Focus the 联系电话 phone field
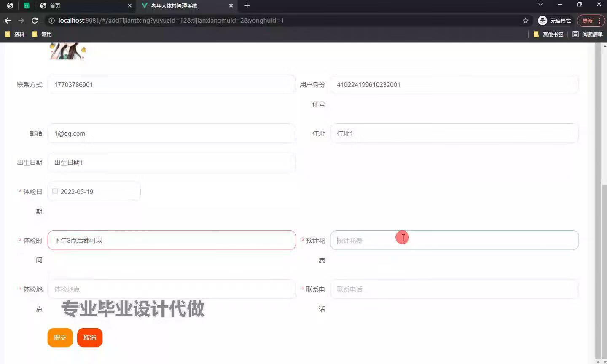The height and width of the screenshot is (364, 607). click(x=454, y=289)
